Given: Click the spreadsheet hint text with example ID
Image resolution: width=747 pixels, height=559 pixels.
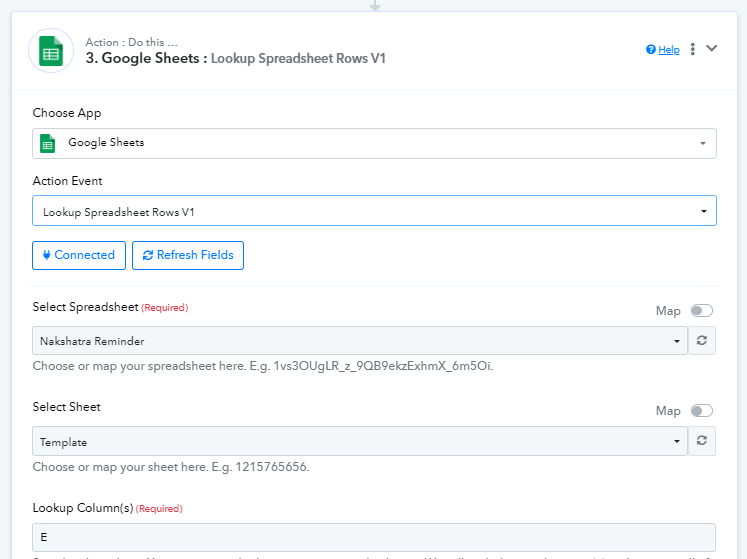Looking at the screenshot, I should pos(262,366).
